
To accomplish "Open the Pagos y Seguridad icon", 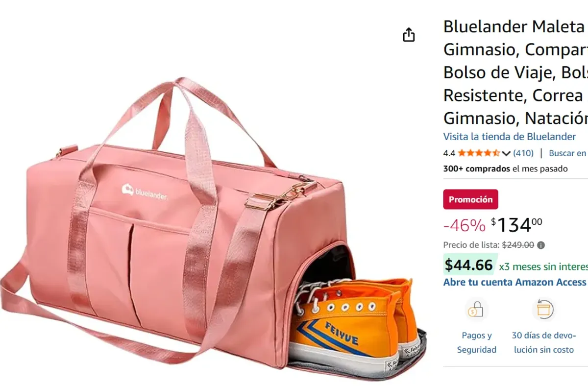I will [x=476, y=310].
